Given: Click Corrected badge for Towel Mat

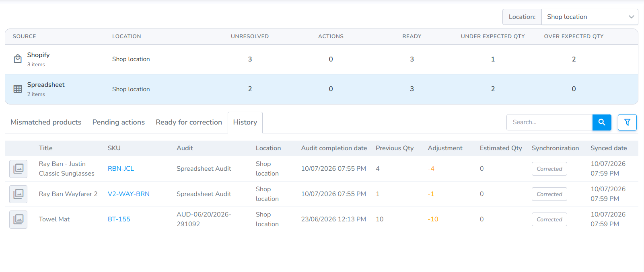Looking at the screenshot, I should pos(549,219).
